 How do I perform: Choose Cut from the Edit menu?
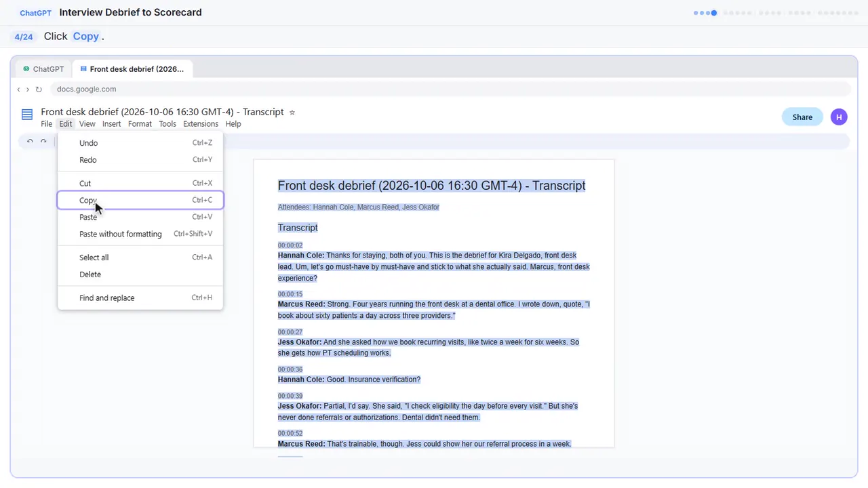click(x=140, y=183)
